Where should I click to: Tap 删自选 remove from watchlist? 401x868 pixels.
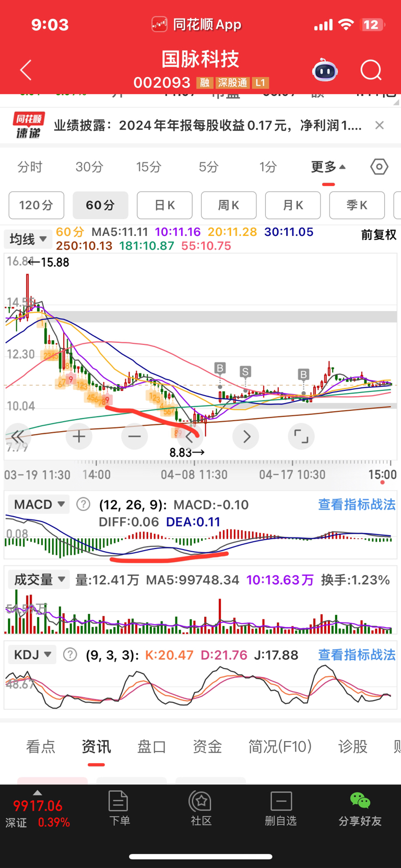(281, 808)
